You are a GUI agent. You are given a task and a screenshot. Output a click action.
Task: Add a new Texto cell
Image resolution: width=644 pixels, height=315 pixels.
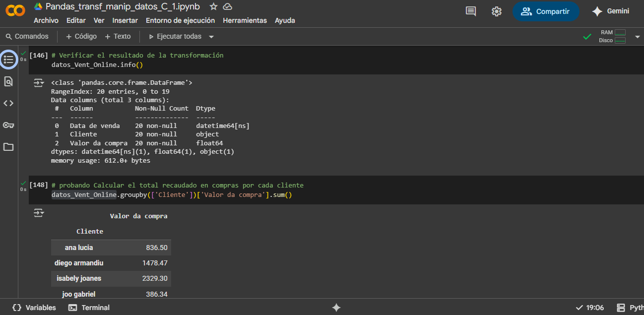pyautogui.click(x=118, y=36)
